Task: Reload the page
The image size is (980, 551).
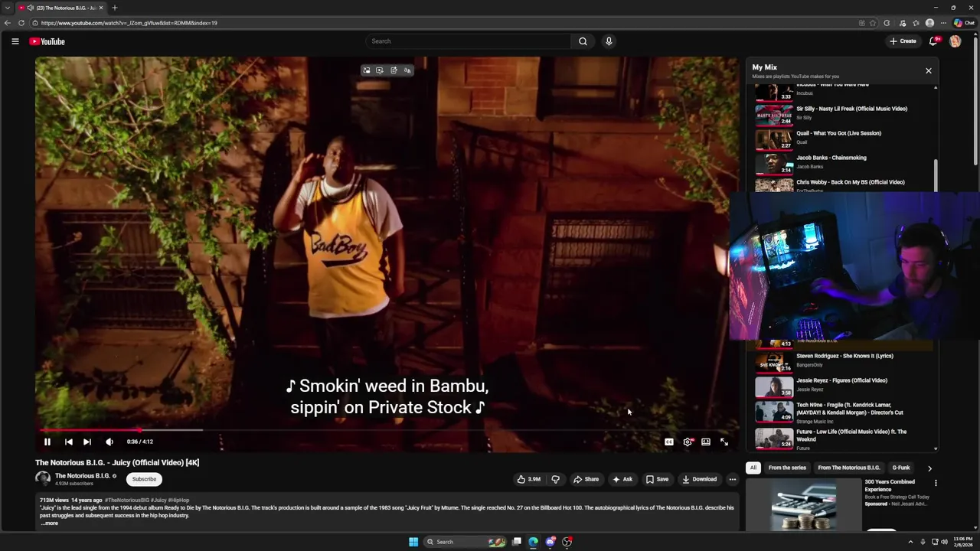Action: 21,23
